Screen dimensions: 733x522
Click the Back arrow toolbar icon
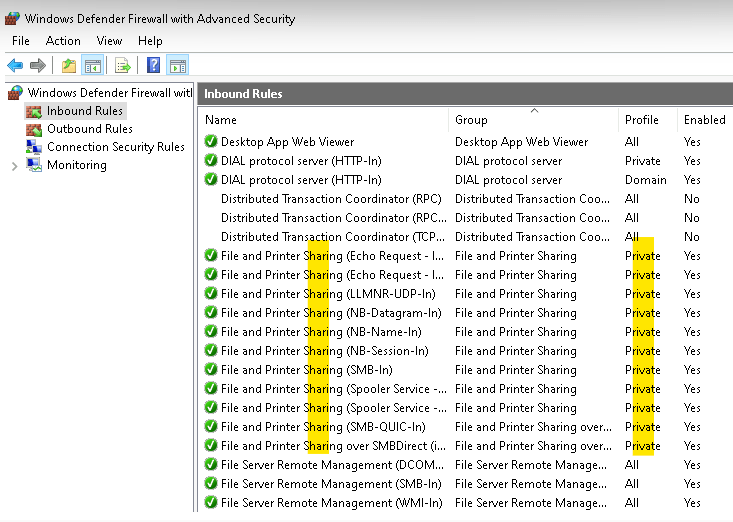(x=15, y=66)
